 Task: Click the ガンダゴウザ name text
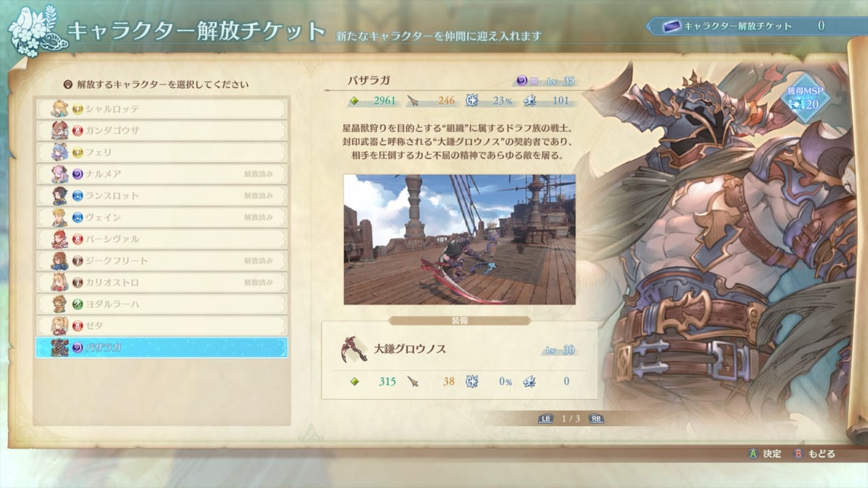pos(112,131)
